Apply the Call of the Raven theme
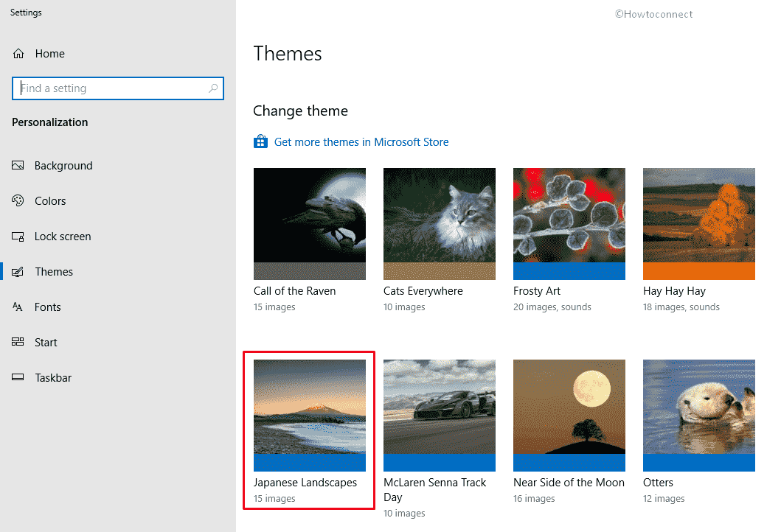781x532 pixels. pyautogui.click(x=309, y=224)
